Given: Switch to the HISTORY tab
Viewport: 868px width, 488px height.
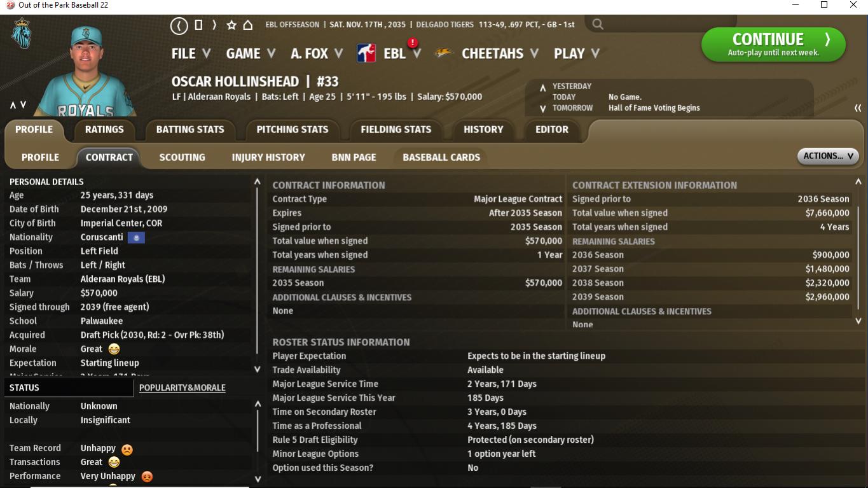Looking at the screenshot, I should pos(483,129).
